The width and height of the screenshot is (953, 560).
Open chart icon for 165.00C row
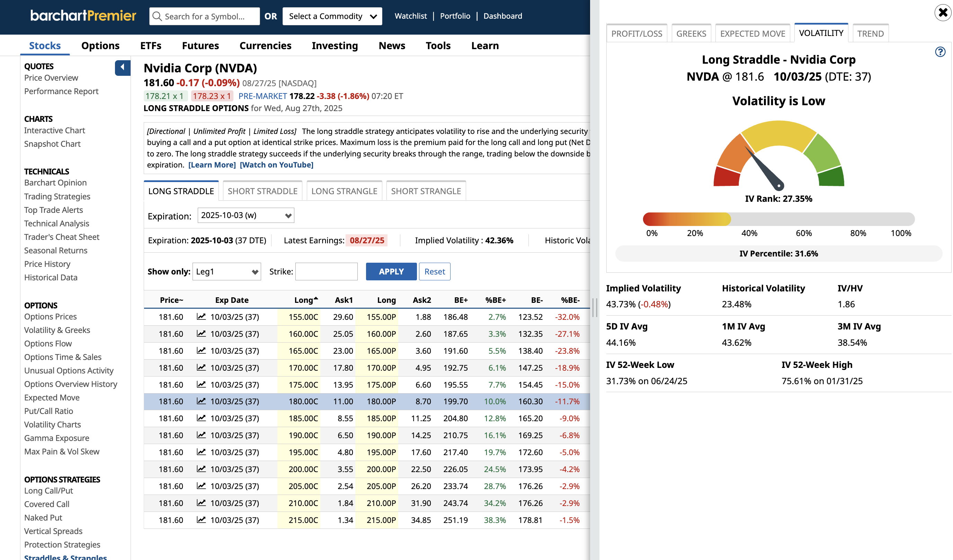[x=201, y=351]
